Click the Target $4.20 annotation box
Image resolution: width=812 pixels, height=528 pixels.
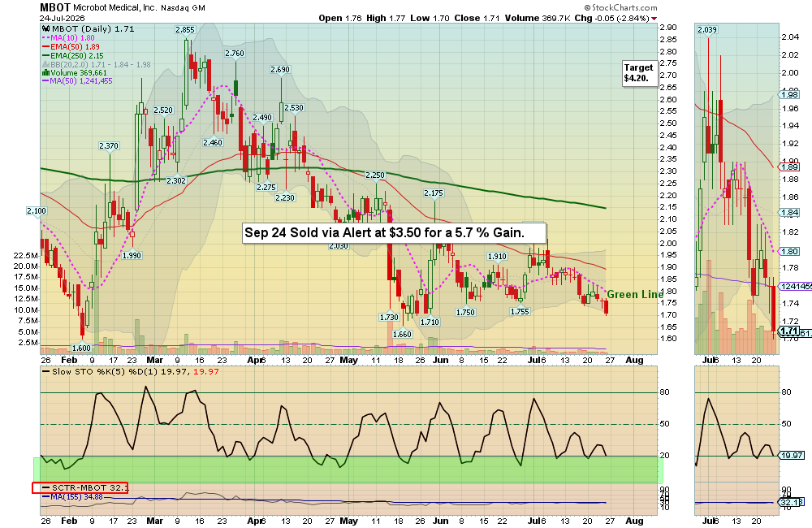pyautogui.click(x=639, y=73)
